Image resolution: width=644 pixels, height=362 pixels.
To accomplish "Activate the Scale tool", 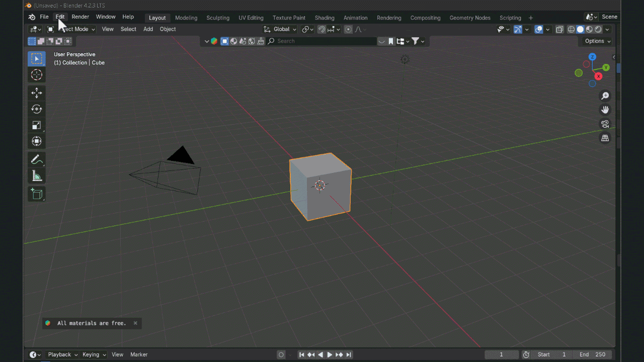I will click(x=37, y=125).
